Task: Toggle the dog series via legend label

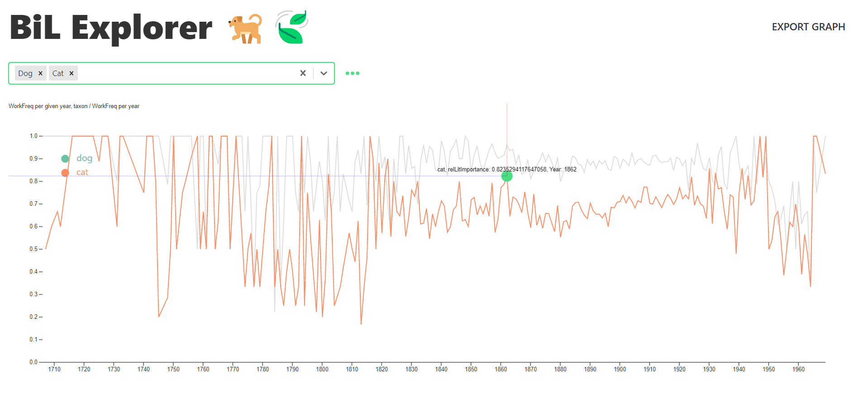Action: point(84,158)
